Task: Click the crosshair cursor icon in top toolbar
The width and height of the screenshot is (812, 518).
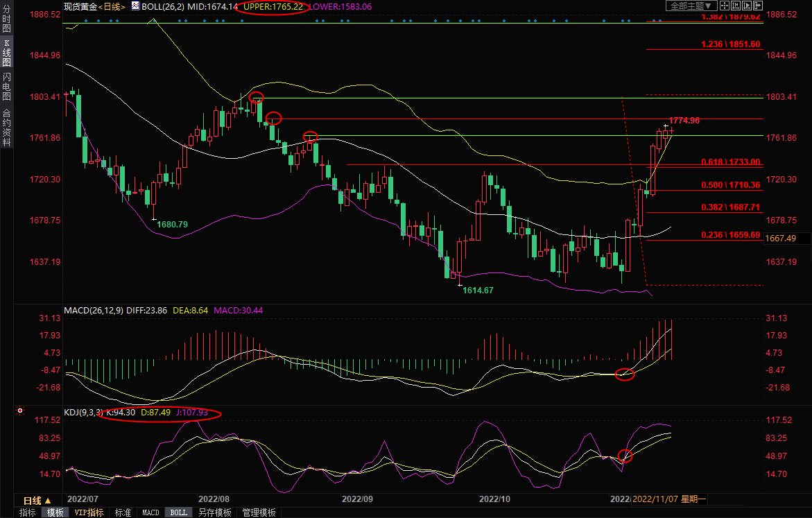Action: (x=725, y=6)
